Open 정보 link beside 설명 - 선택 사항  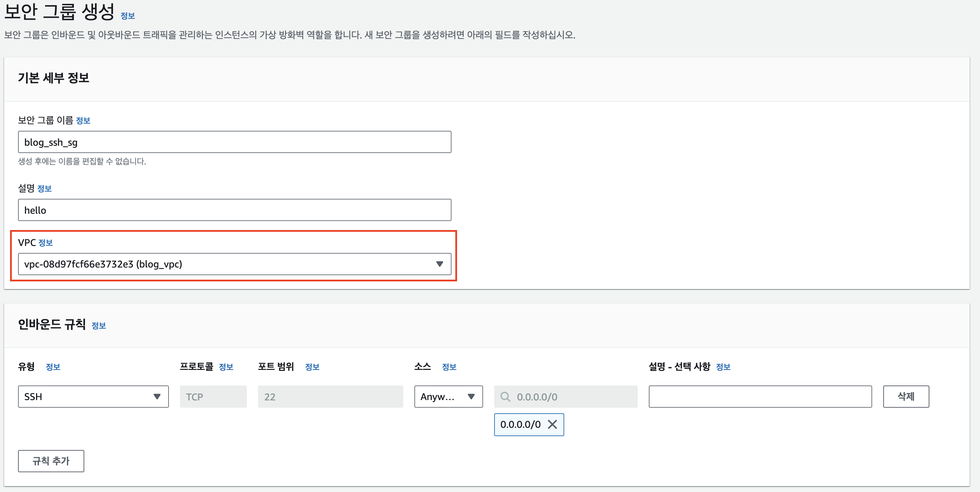click(723, 367)
